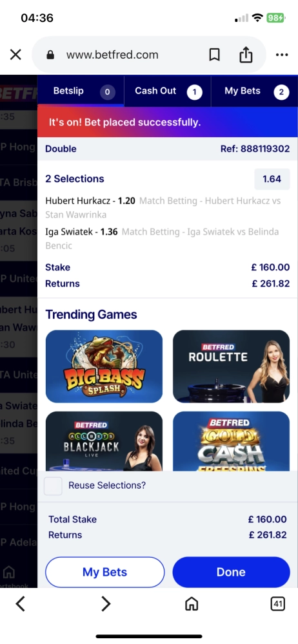298x644 pixels.
Task: Go forward with the right arrow icon
Action: tap(106, 604)
